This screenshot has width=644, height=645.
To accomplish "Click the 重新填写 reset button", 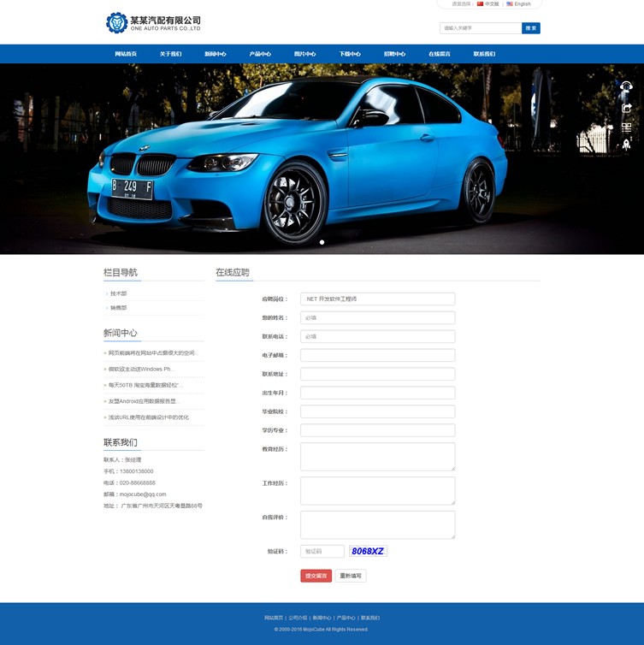I will [x=351, y=576].
